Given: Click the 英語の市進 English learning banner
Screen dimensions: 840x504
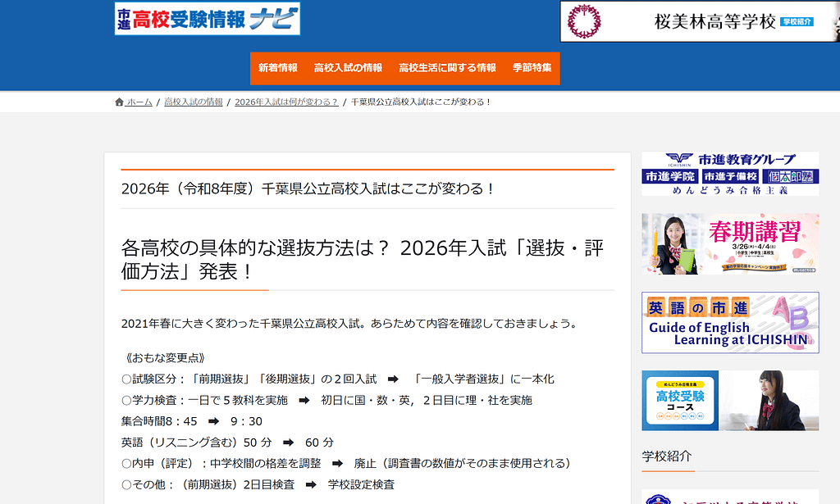Looking at the screenshot, I should [730, 323].
